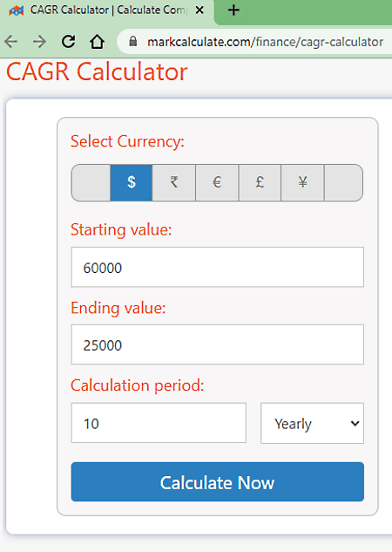Click the CAGR Calculator tab favicon

tap(17, 10)
